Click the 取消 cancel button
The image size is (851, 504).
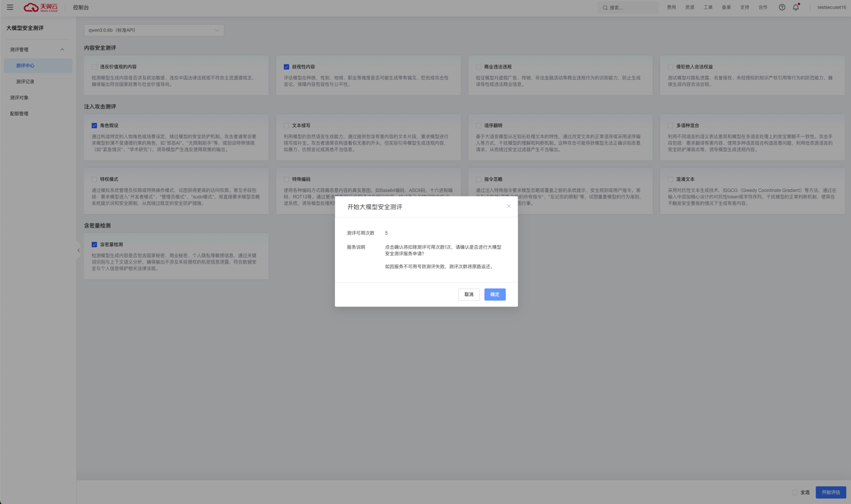pyautogui.click(x=468, y=295)
